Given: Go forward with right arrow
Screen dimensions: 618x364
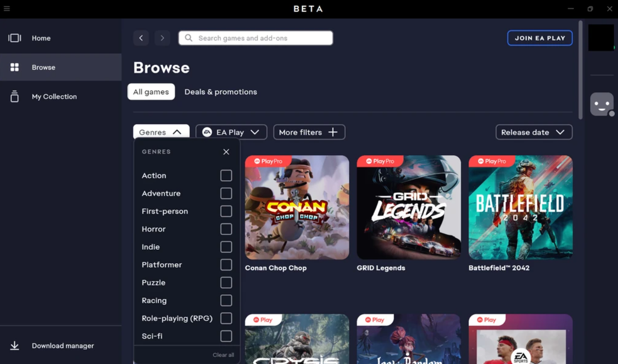Looking at the screenshot, I should (x=162, y=38).
